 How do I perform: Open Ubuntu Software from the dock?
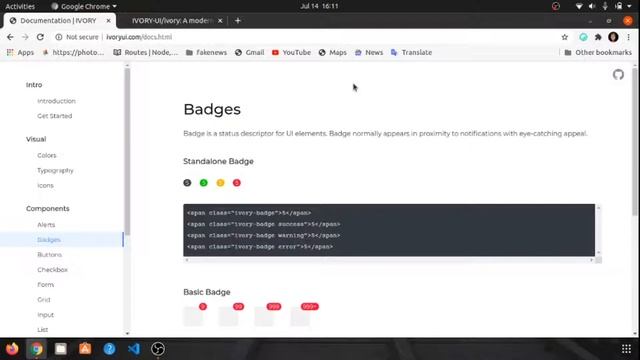click(85, 349)
